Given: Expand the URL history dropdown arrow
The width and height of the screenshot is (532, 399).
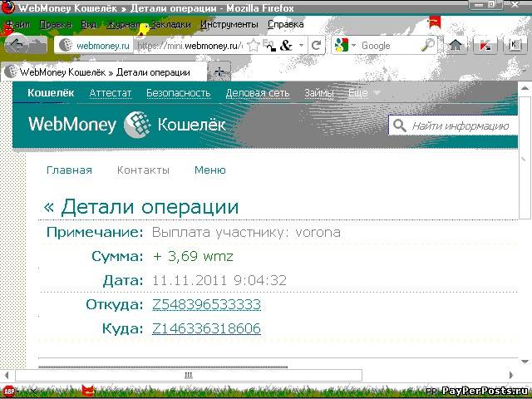Looking at the screenshot, I should [301, 46].
